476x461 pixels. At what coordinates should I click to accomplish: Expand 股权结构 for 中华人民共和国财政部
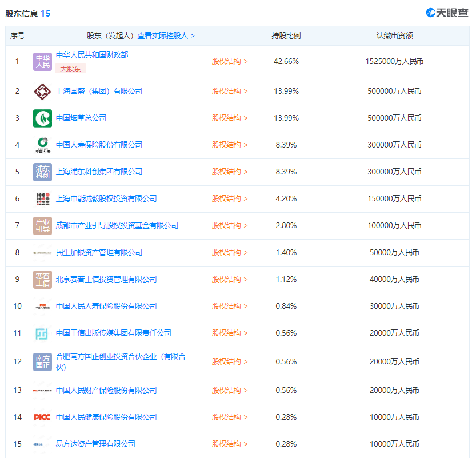(230, 61)
